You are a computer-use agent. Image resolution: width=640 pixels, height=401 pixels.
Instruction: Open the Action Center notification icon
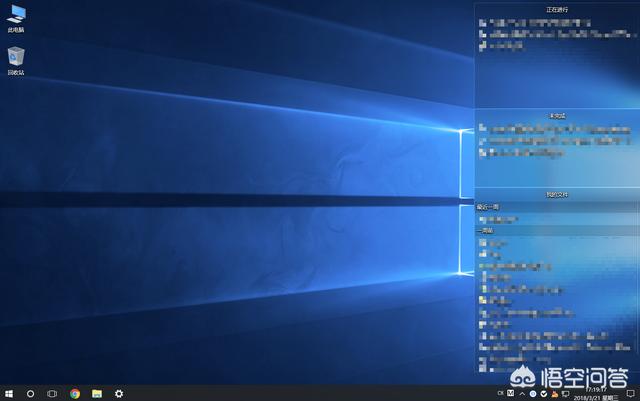point(631,394)
